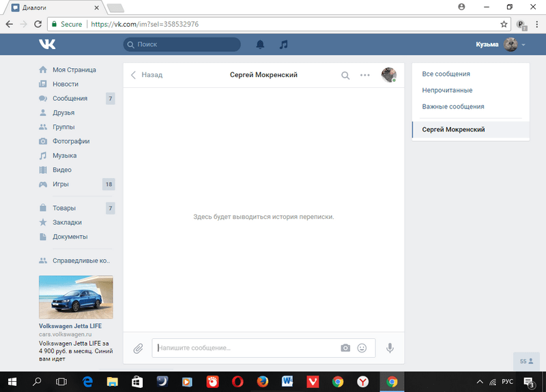Go back with the Назад button
The image size is (546, 392).
[x=147, y=75]
